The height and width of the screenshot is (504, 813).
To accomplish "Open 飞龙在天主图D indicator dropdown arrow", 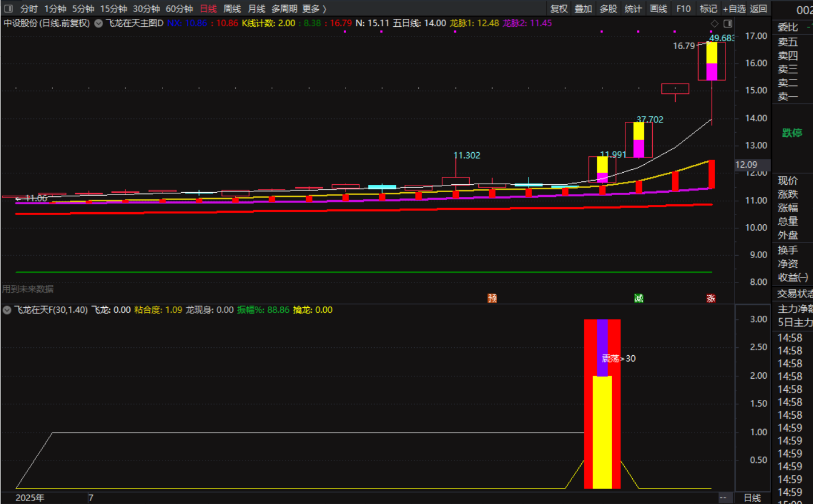I will 98,23.
